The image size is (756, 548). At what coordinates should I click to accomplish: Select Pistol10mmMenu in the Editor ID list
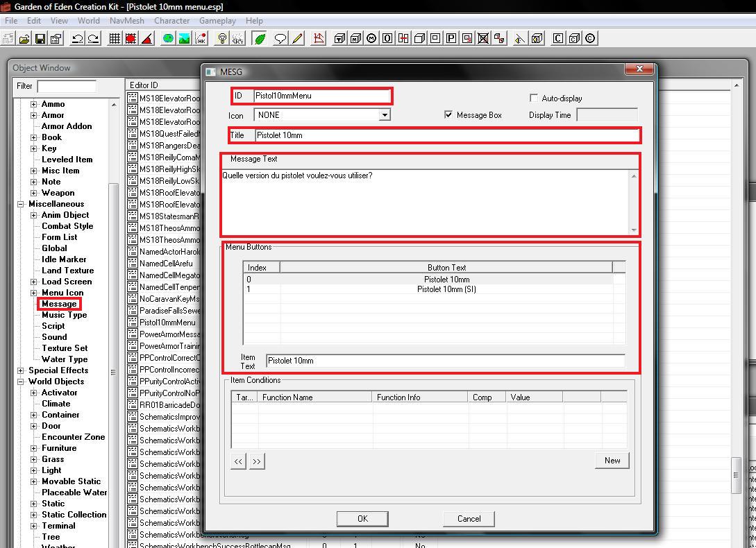click(x=167, y=323)
